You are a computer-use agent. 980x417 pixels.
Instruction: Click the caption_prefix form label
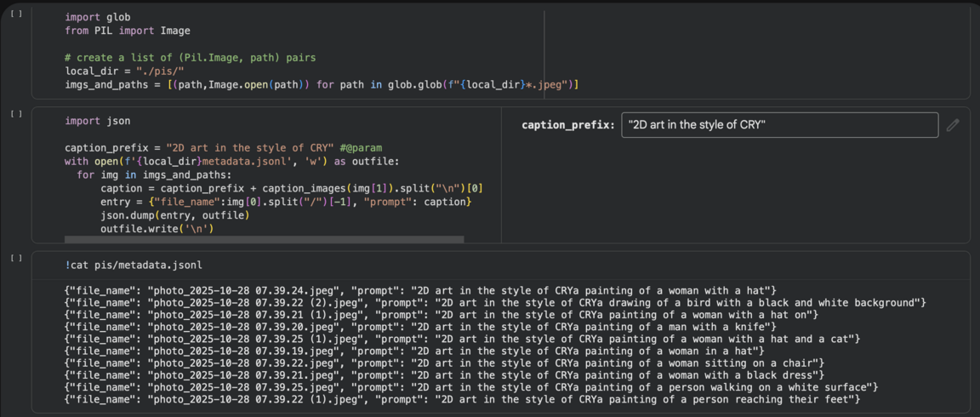[567, 125]
